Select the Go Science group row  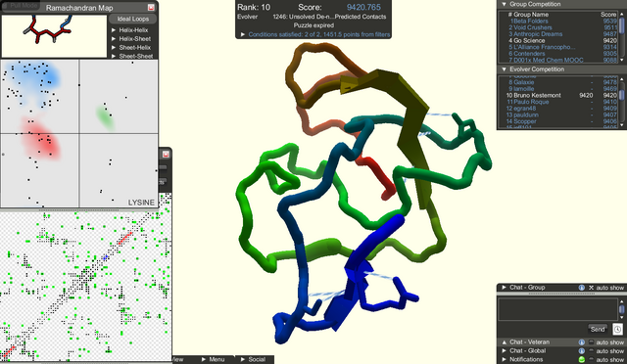[x=558, y=40]
